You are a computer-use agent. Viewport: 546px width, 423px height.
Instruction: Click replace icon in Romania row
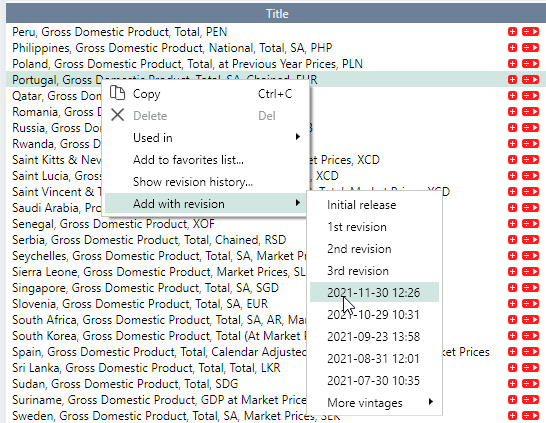pos(530,112)
